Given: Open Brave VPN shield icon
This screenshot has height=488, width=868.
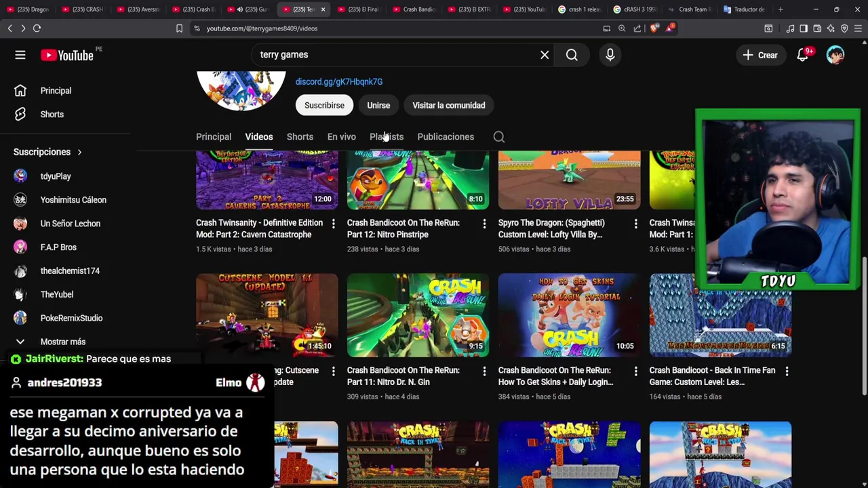Looking at the screenshot, I should pyautogui.click(x=844, y=28).
